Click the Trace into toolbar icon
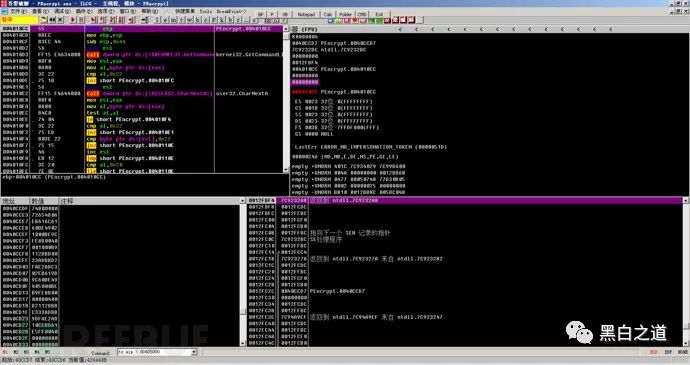690x365 pixels. [112, 20]
